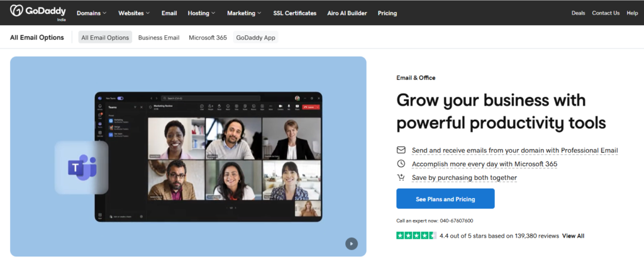This screenshot has height=264, width=644.
Task: Expand the Hosting dropdown menu
Action: pyautogui.click(x=202, y=13)
